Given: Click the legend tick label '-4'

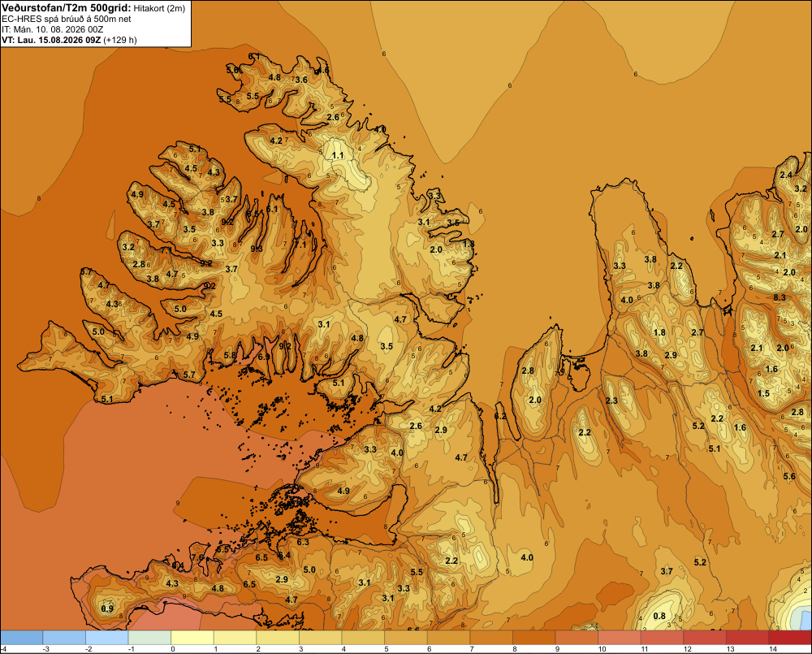Looking at the screenshot, I should 3,649.
